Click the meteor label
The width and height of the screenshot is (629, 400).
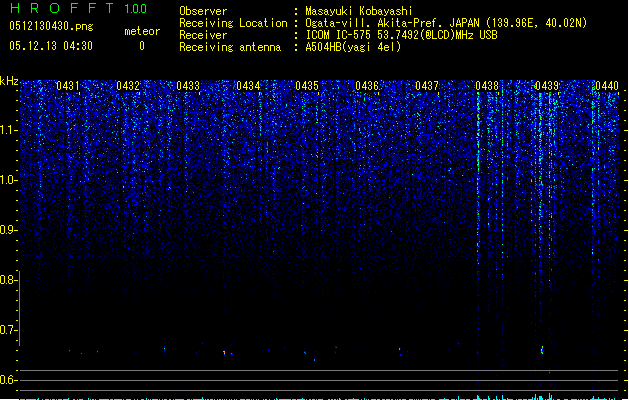(x=142, y=31)
